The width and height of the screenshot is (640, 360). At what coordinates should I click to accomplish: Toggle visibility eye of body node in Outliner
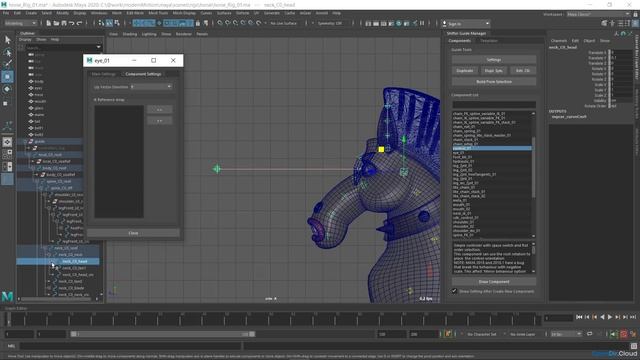[x=31, y=81]
